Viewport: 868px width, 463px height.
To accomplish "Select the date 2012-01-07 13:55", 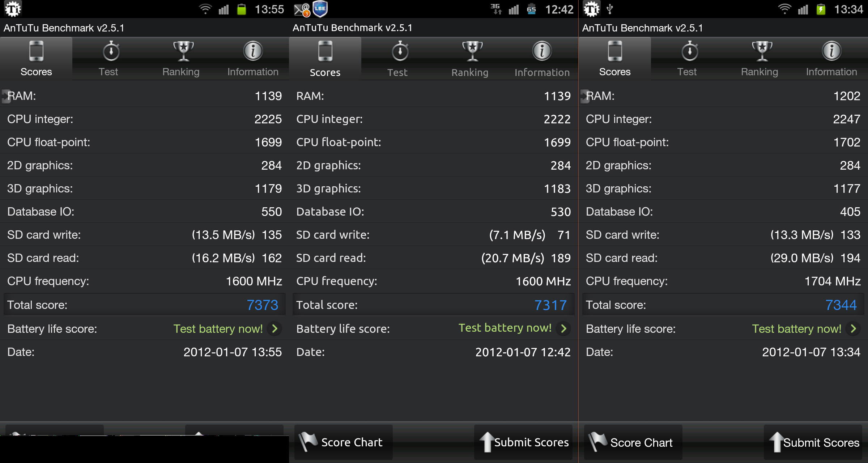I will [x=233, y=352].
